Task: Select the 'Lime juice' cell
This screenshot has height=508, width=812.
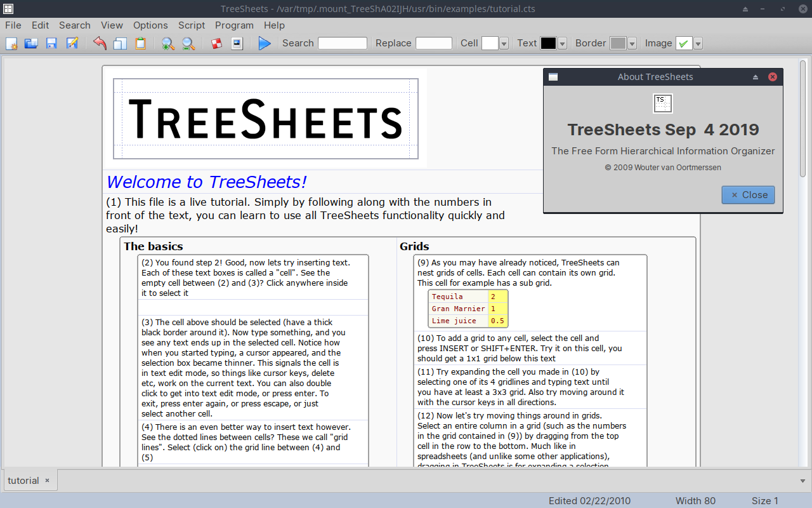Action: pos(459,321)
